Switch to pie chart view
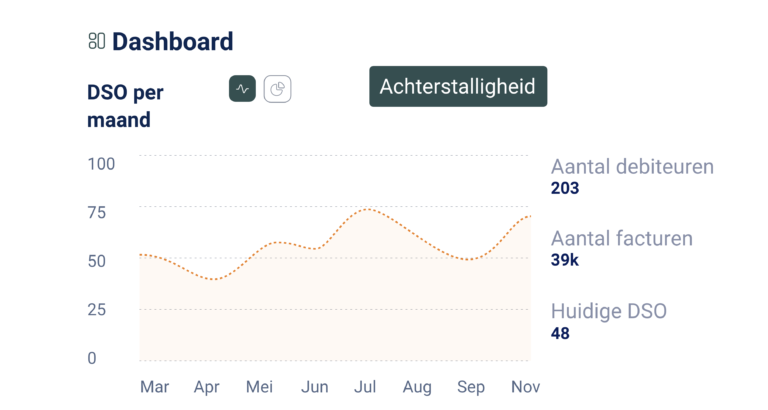Viewport: 768px width, 410px height. (x=277, y=89)
